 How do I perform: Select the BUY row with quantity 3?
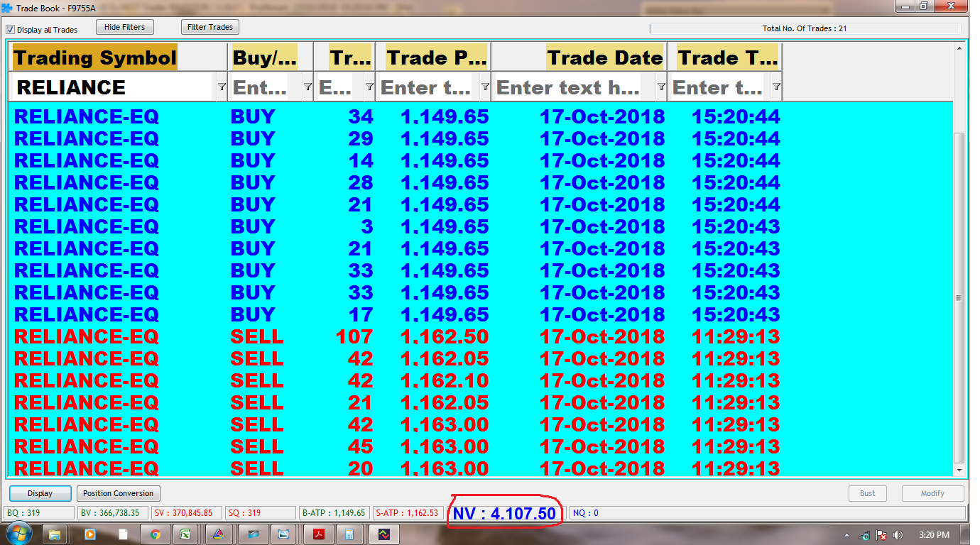(x=481, y=226)
